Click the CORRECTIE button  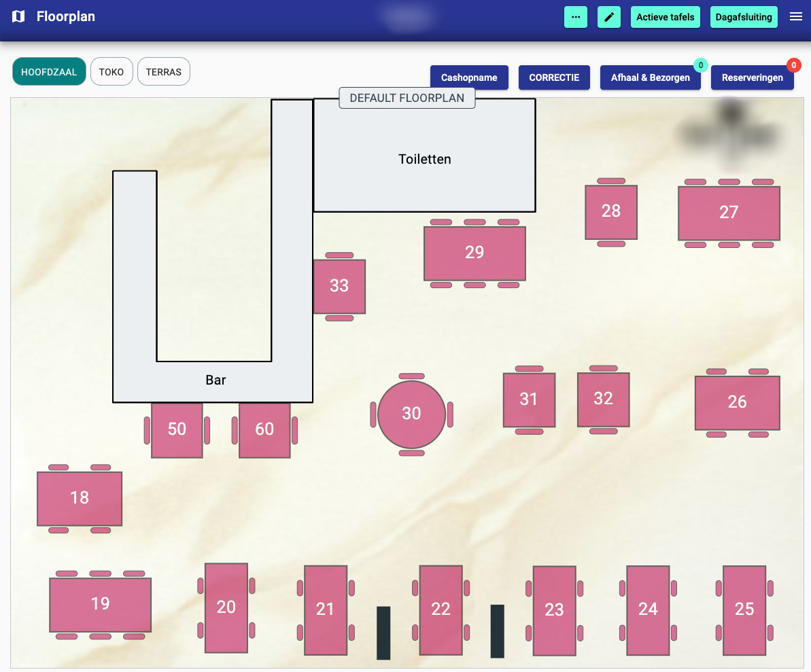pyautogui.click(x=554, y=77)
